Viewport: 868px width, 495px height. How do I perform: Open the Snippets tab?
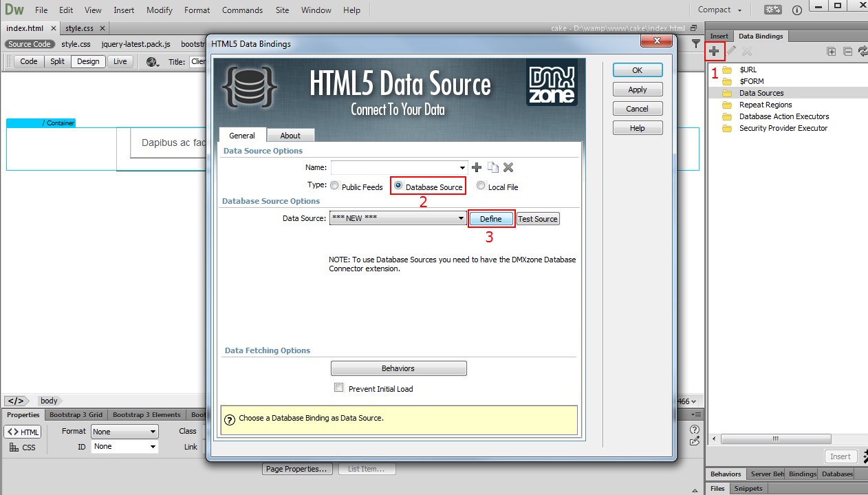(748, 488)
